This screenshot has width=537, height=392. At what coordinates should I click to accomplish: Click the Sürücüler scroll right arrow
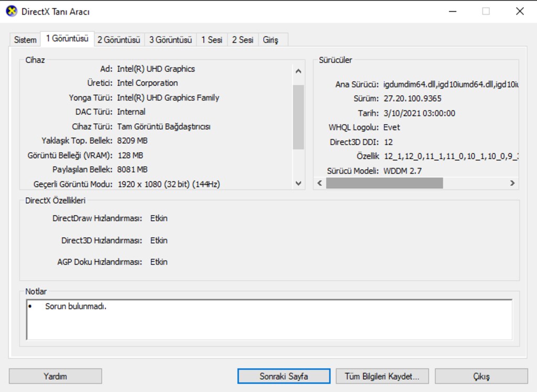coord(512,183)
